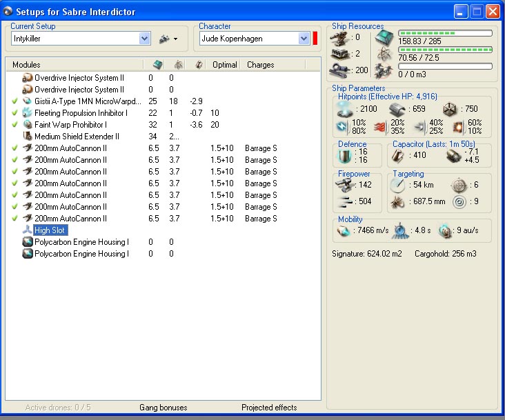Open Gang bonuses
This screenshot has height=420, width=505.
click(164, 408)
